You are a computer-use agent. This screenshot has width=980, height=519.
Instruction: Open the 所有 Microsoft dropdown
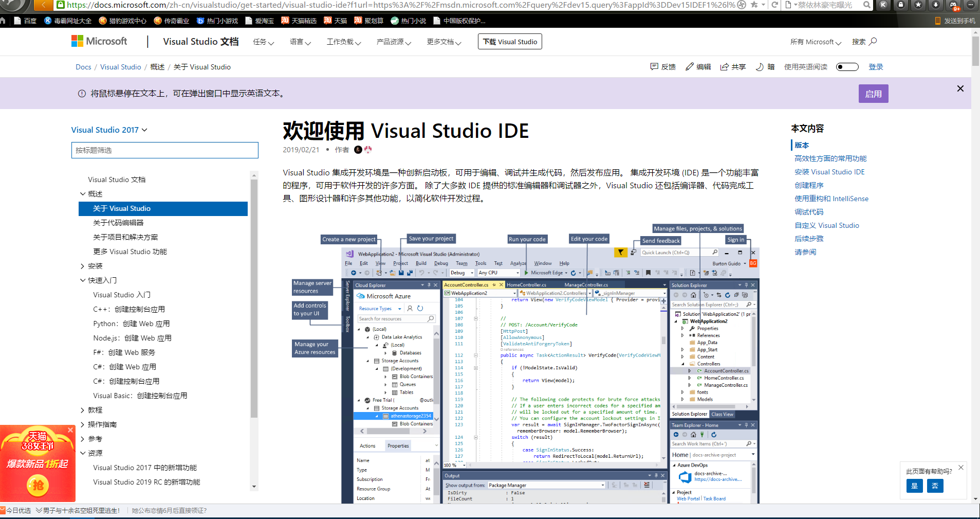tap(816, 42)
